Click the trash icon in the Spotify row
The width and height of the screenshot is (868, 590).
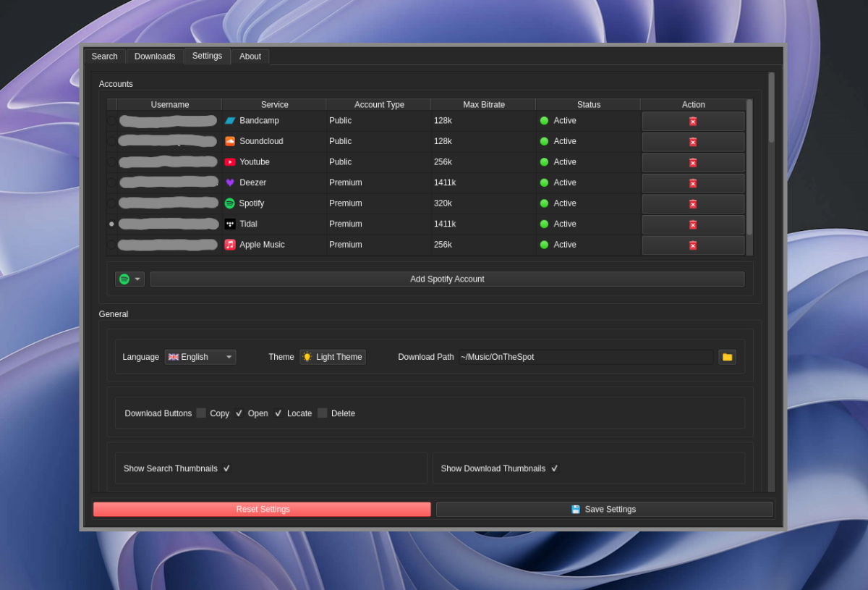(x=693, y=204)
